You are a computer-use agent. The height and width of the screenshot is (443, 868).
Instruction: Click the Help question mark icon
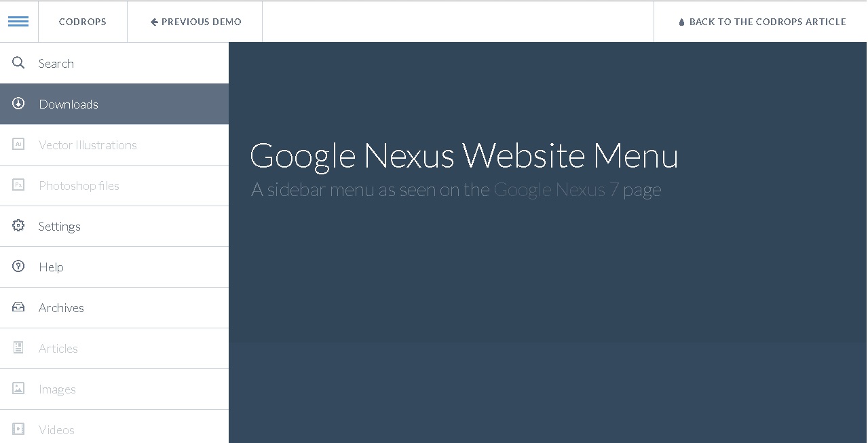tap(18, 267)
